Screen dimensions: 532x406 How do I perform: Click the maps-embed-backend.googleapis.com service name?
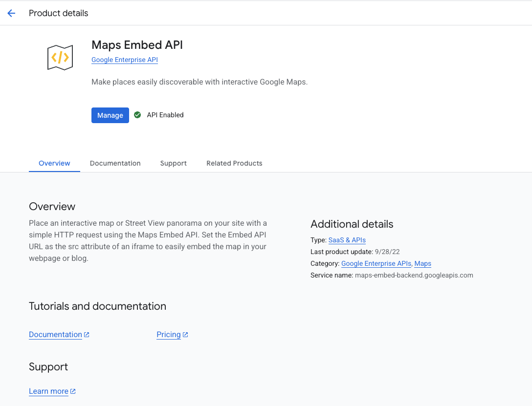click(414, 275)
